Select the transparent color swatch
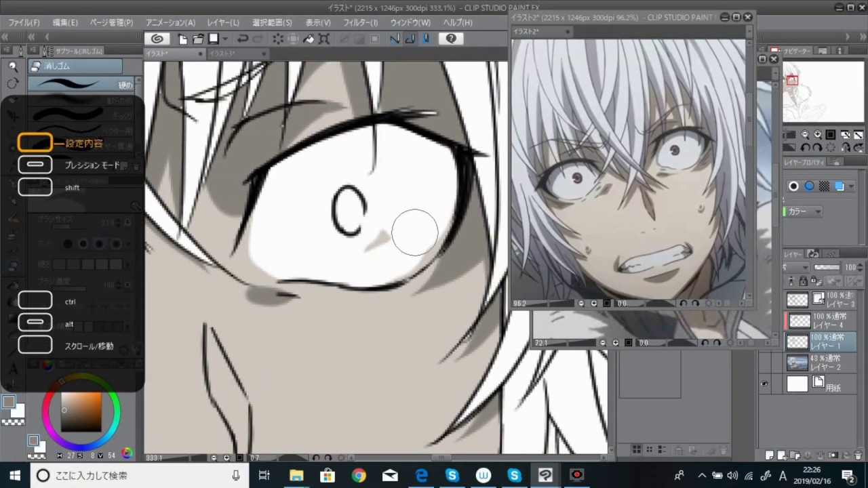The image size is (868, 488). point(12,422)
